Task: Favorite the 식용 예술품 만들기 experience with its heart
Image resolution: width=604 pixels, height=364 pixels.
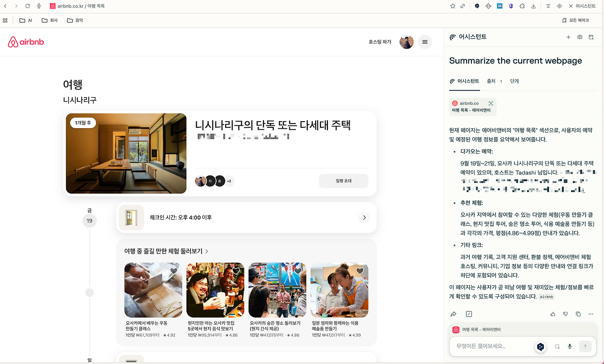Action: 360,271
